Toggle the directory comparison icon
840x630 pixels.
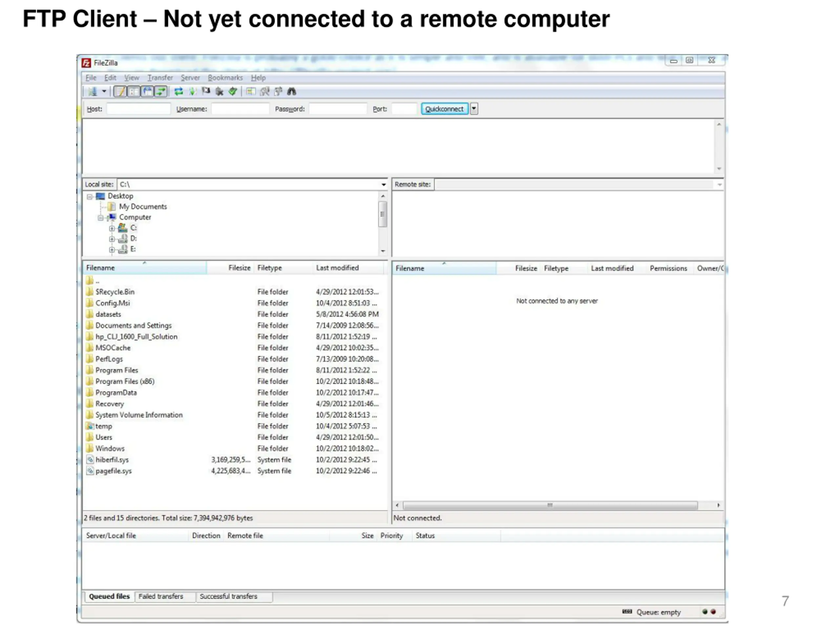[265, 92]
